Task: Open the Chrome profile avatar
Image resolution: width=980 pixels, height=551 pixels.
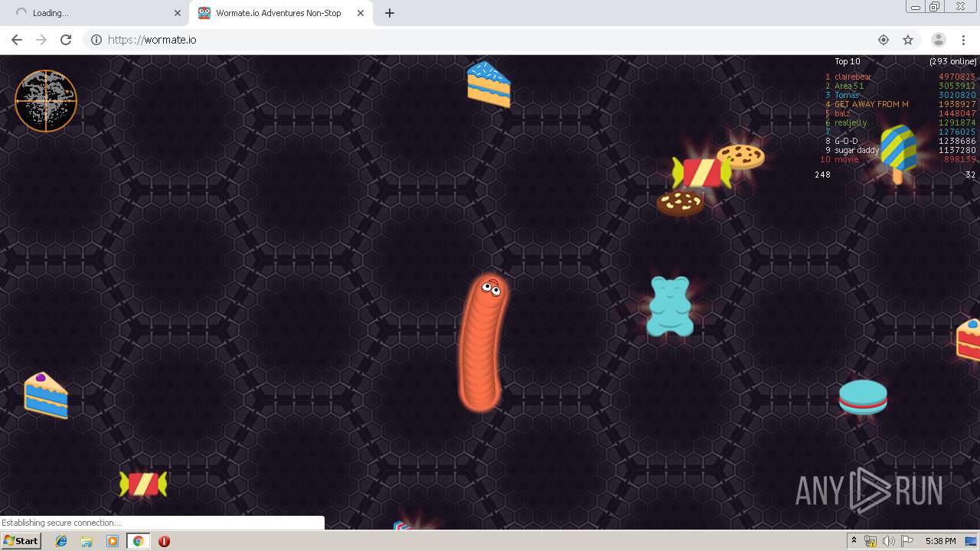Action: coord(939,40)
